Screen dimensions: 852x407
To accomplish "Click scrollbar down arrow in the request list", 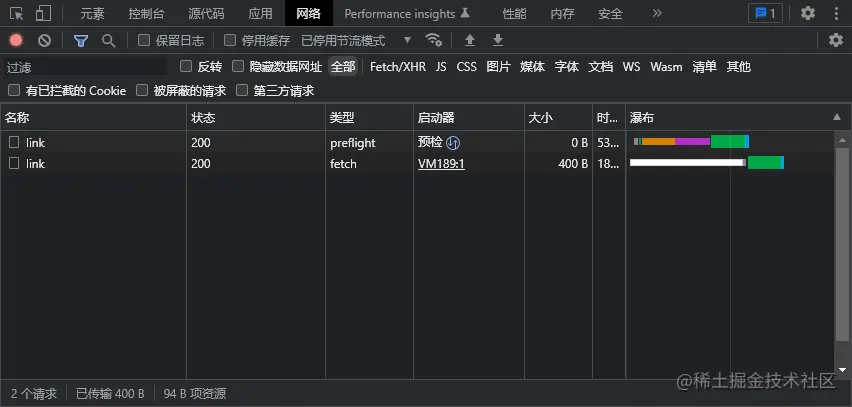I will [842, 370].
